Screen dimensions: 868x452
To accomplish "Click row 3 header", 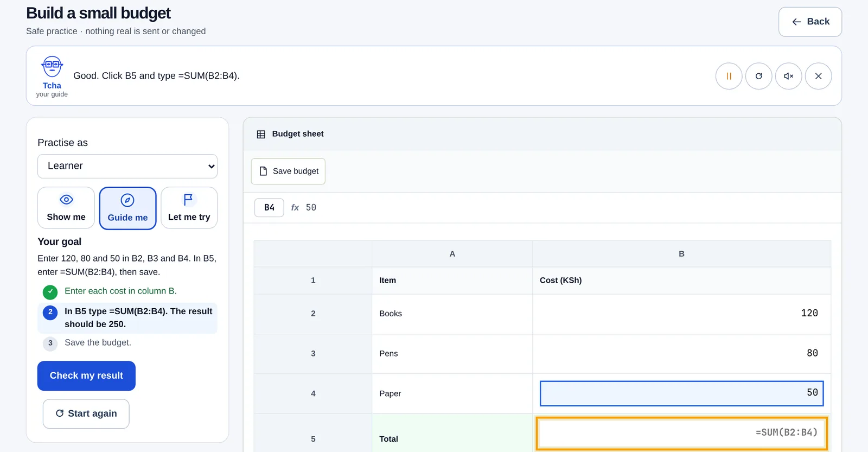I will [313, 353].
